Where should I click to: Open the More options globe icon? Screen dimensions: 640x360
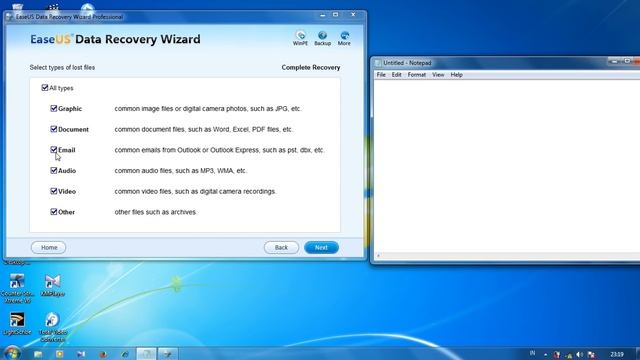click(x=344, y=38)
